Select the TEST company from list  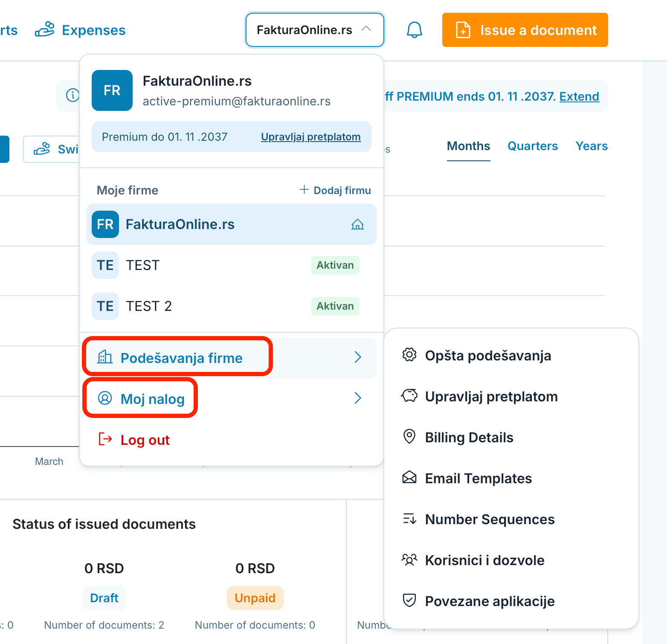pos(231,265)
